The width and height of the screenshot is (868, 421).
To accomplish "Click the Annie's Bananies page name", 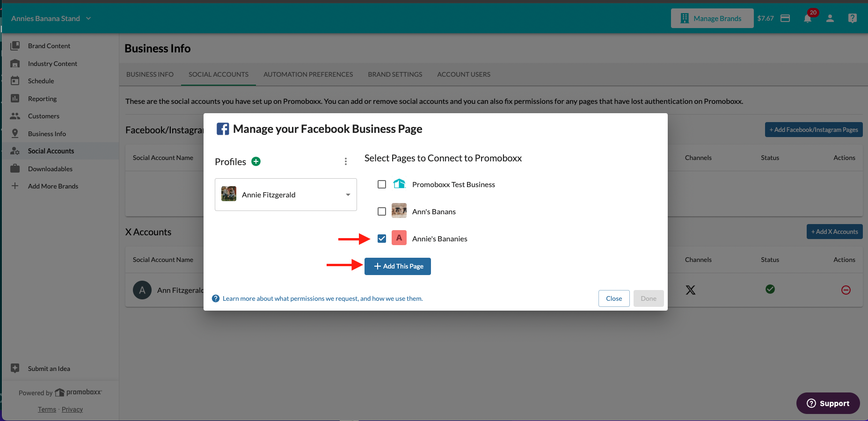I will (440, 239).
